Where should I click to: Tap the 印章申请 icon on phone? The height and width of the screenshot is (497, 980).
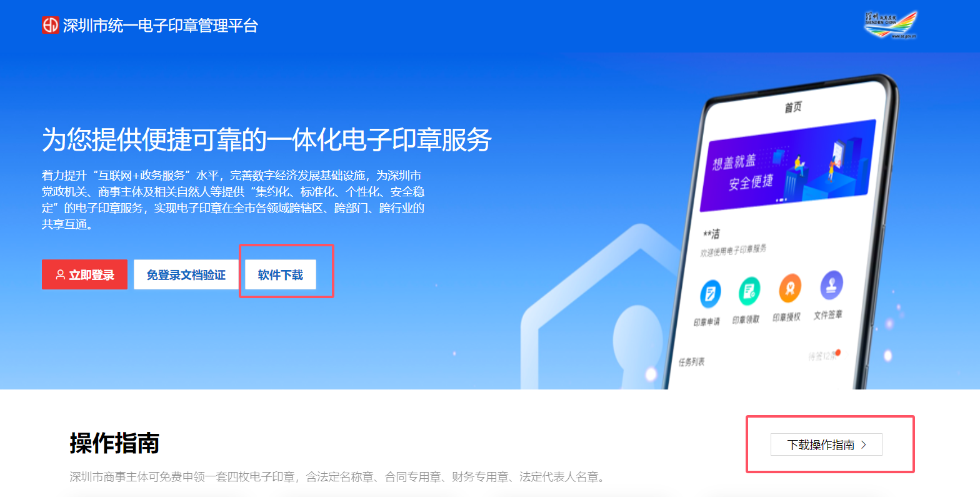tap(710, 294)
